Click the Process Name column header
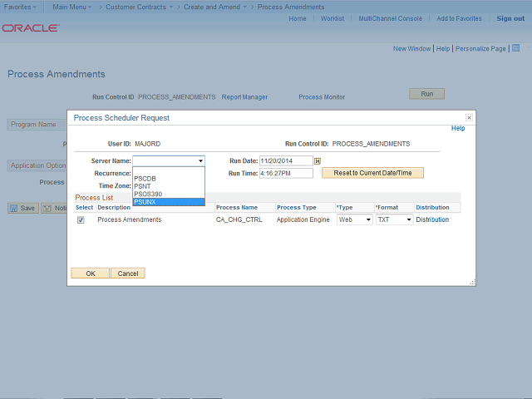 [237, 207]
